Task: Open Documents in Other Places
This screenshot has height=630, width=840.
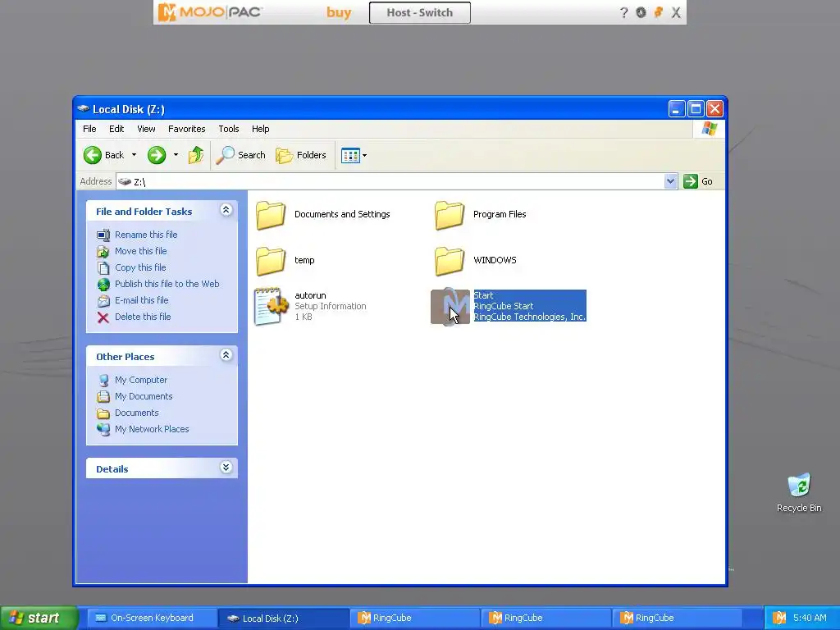Action: [x=137, y=413]
